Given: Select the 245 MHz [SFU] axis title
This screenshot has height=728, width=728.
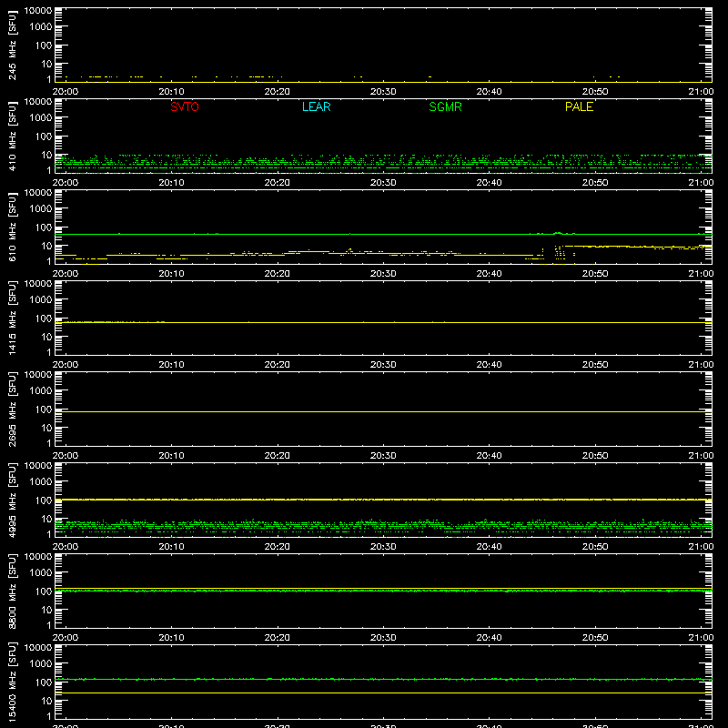Looking at the screenshot, I should click(12, 45).
